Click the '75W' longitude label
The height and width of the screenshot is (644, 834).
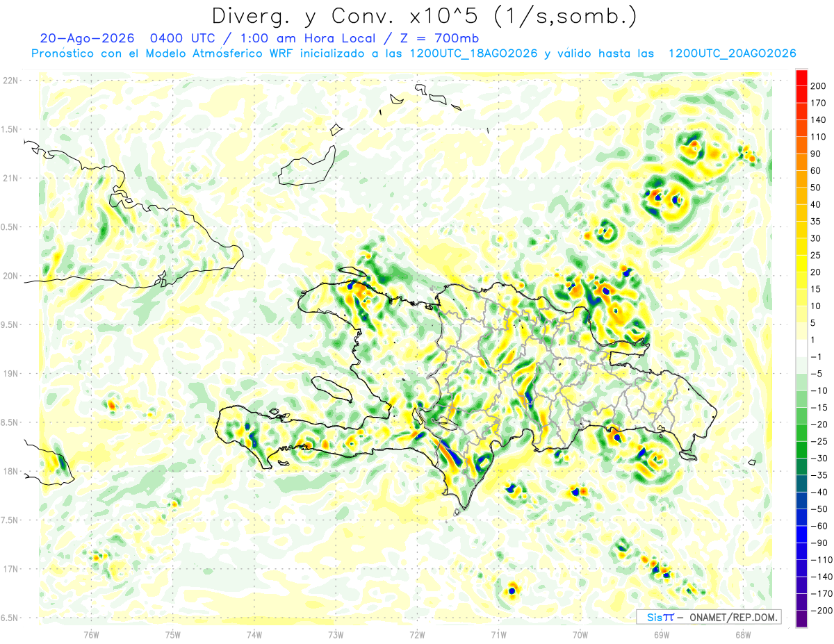pos(173,634)
